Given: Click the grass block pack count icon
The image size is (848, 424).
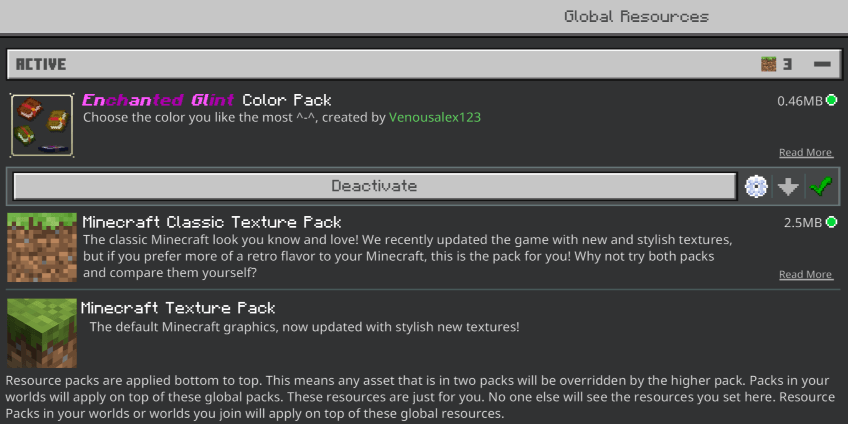Looking at the screenshot, I should (x=768, y=64).
